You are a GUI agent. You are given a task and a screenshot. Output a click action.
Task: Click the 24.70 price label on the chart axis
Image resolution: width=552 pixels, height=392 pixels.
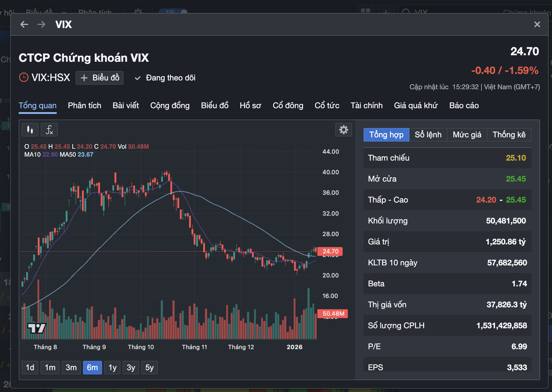click(x=330, y=251)
